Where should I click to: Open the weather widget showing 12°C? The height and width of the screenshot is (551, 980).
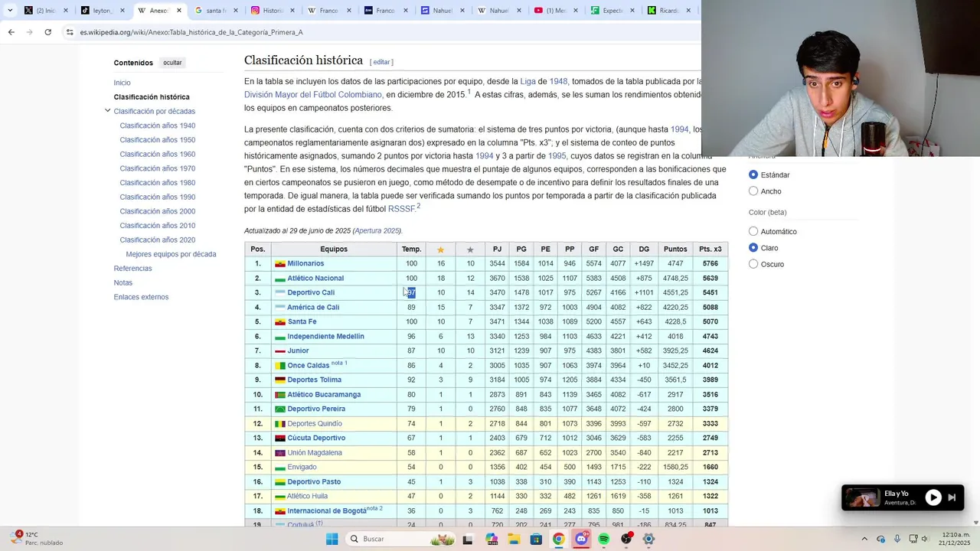click(37, 539)
